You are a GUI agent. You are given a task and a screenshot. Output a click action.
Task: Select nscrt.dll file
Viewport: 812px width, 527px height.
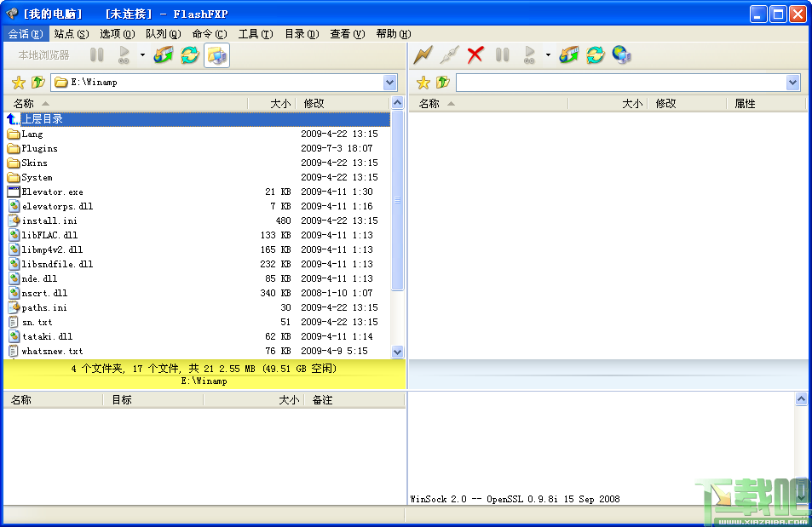coord(197,293)
